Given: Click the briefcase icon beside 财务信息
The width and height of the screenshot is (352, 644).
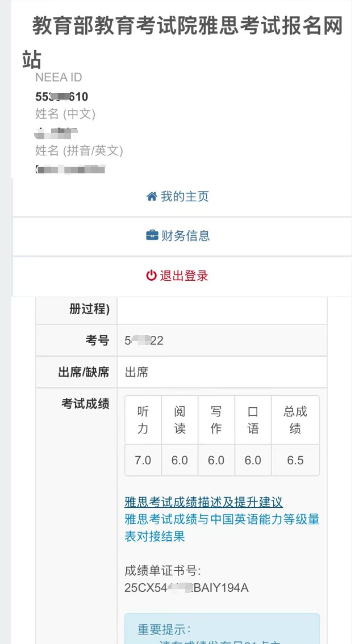Looking at the screenshot, I should click(x=152, y=236).
